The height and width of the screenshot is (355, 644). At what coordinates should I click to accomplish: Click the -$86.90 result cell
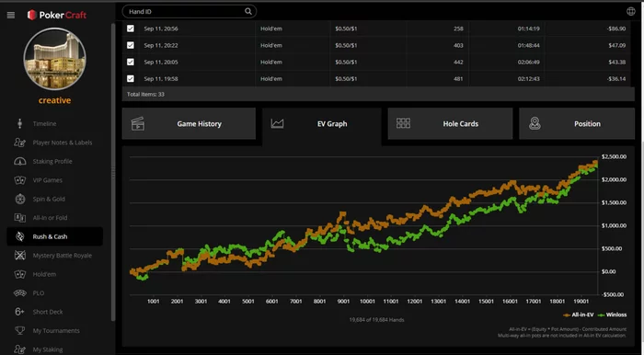(x=615, y=29)
